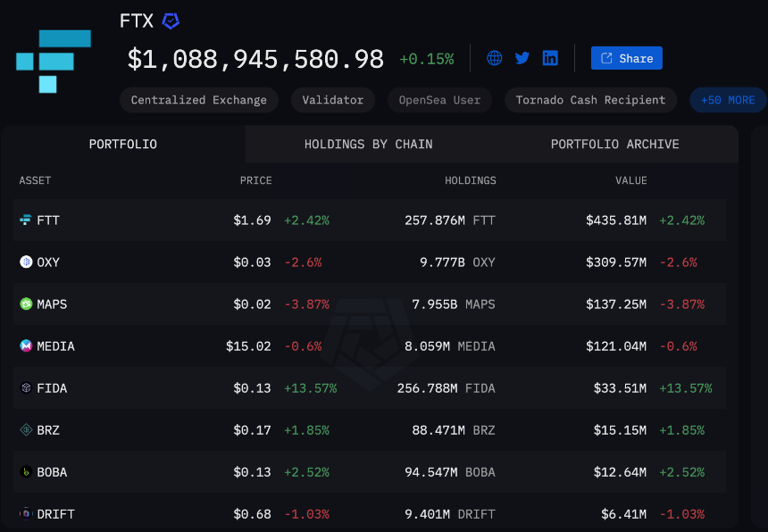The width and height of the screenshot is (768, 532).
Task: Open the MAPS asset name
Action: pos(52,304)
